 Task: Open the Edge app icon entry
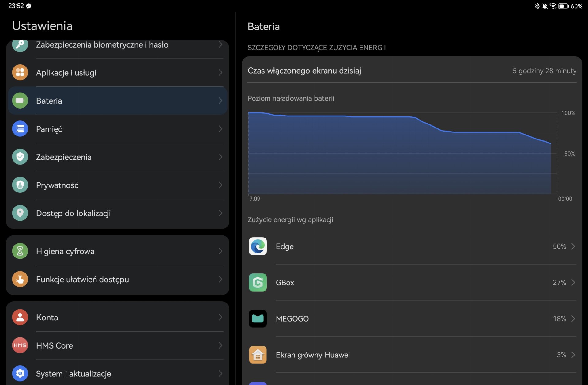coord(258,246)
